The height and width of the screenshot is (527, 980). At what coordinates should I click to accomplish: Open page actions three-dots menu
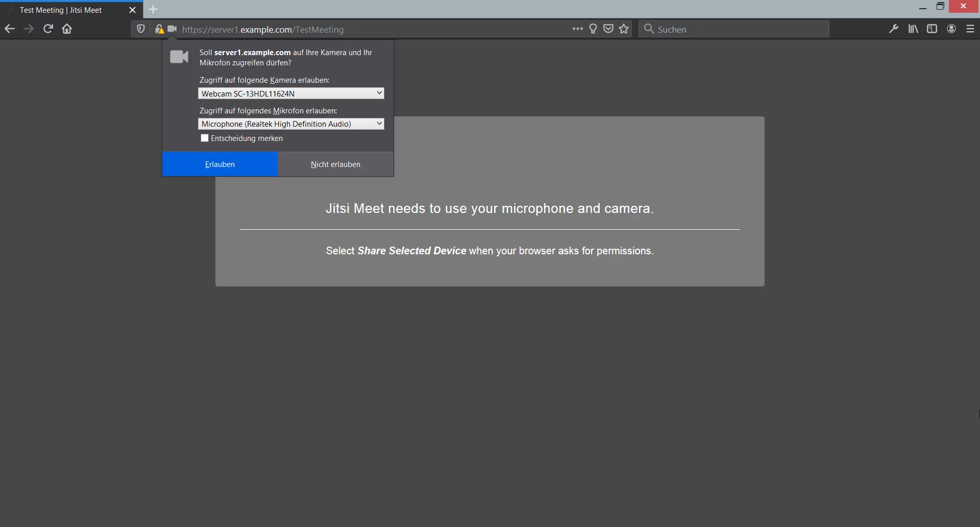tap(577, 29)
